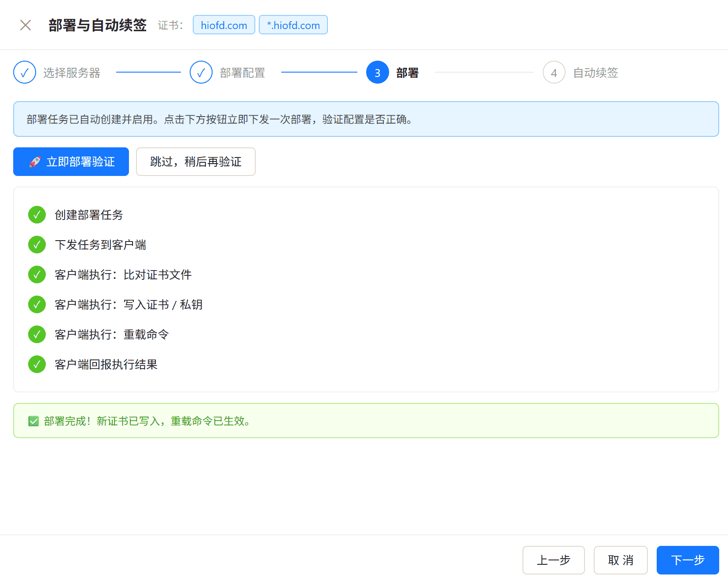The height and width of the screenshot is (578, 728).
Task: Select the checkmark icon for step 部署配置
Action: (x=201, y=73)
